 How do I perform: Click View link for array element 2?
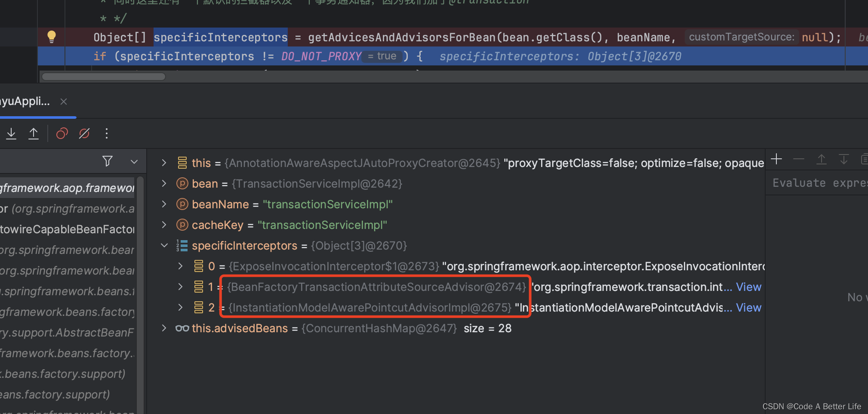tap(748, 308)
